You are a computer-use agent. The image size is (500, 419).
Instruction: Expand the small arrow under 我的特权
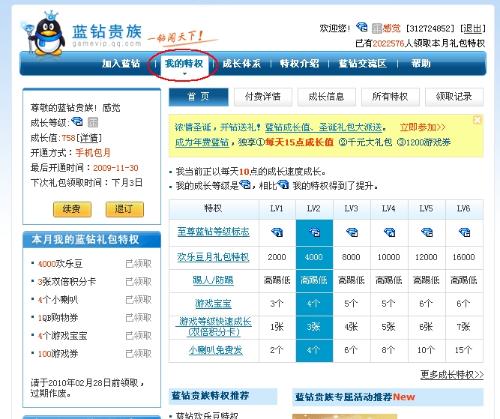[x=184, y=74]
